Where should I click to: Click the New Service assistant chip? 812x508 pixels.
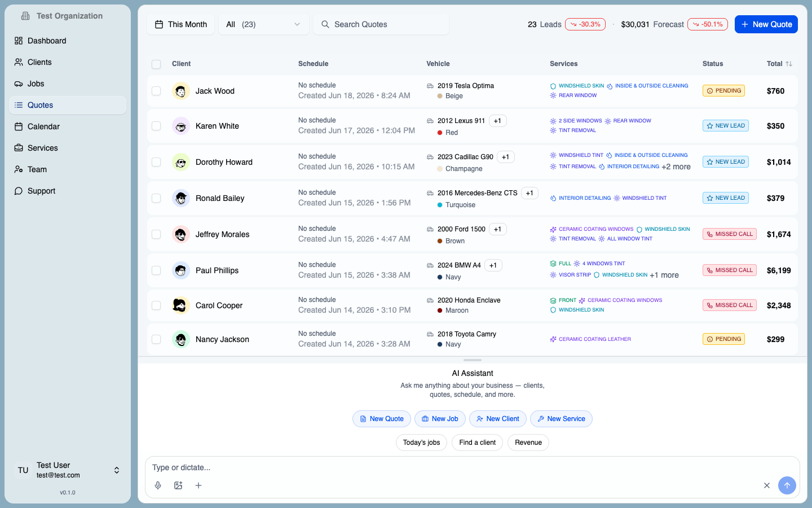coord(561,419)
